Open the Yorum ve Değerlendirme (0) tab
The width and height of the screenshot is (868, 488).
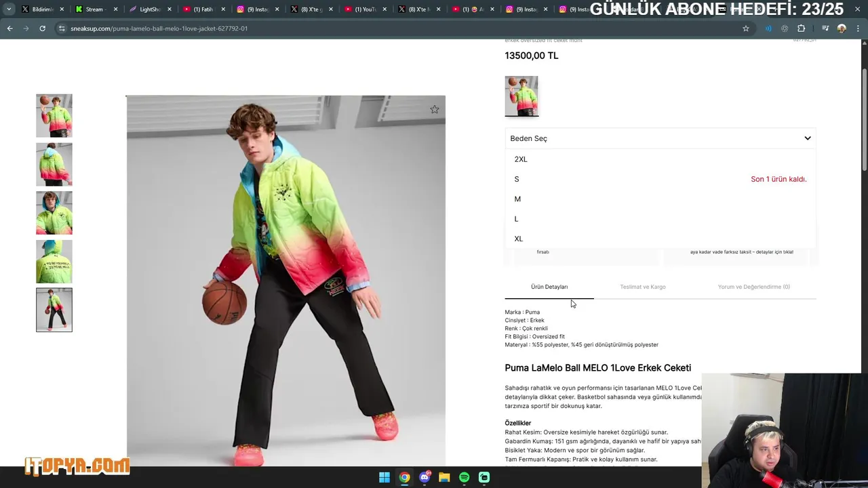tap(753, 287)
